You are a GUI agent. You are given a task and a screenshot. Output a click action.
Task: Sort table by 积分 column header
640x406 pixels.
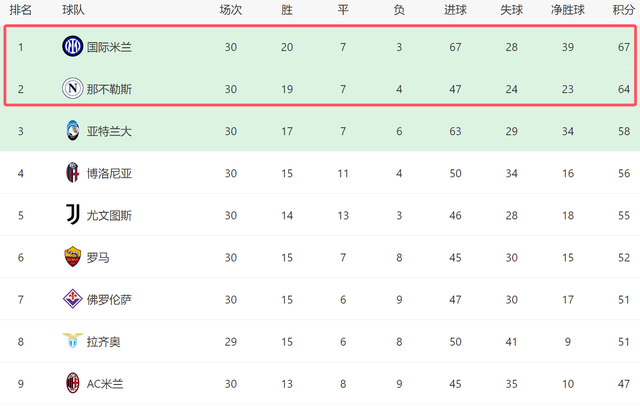pyautogui.click(x=624, y=10)
